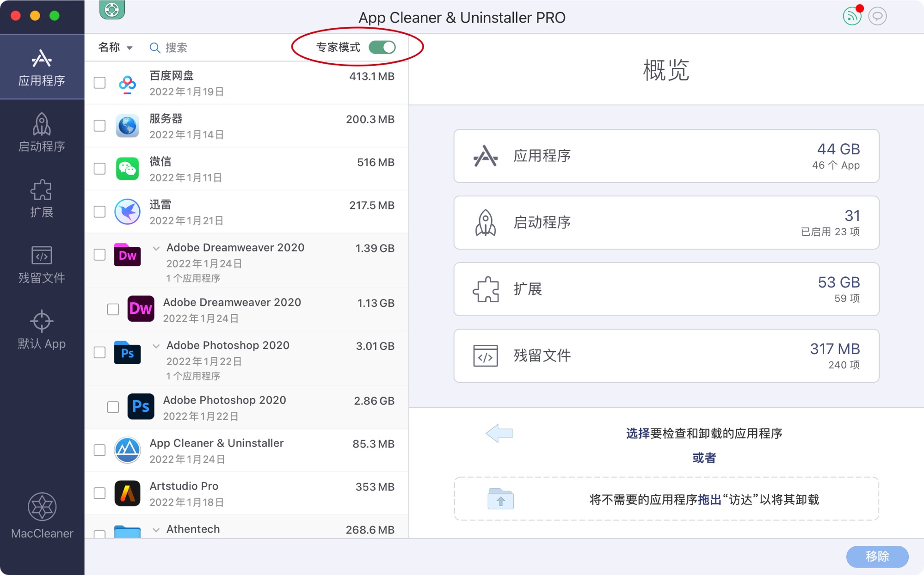Open the 残留文件 sidebar section
Viewport: 924px width, 575px height.
42,264
